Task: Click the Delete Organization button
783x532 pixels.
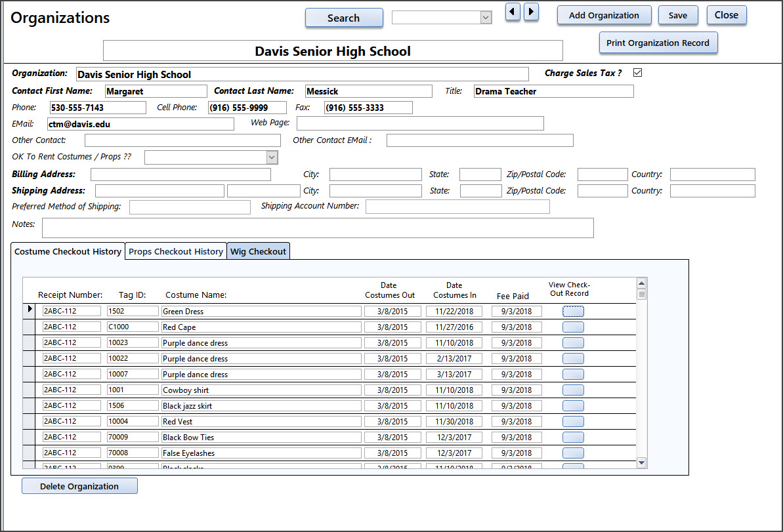Action: point(79,486)
